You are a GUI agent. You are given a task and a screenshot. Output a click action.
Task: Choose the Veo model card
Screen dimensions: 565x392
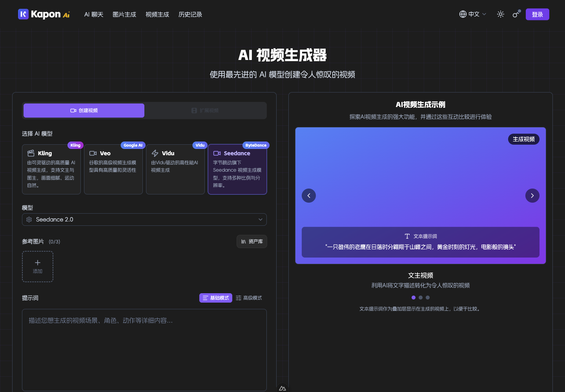click(x=113, y=169)
